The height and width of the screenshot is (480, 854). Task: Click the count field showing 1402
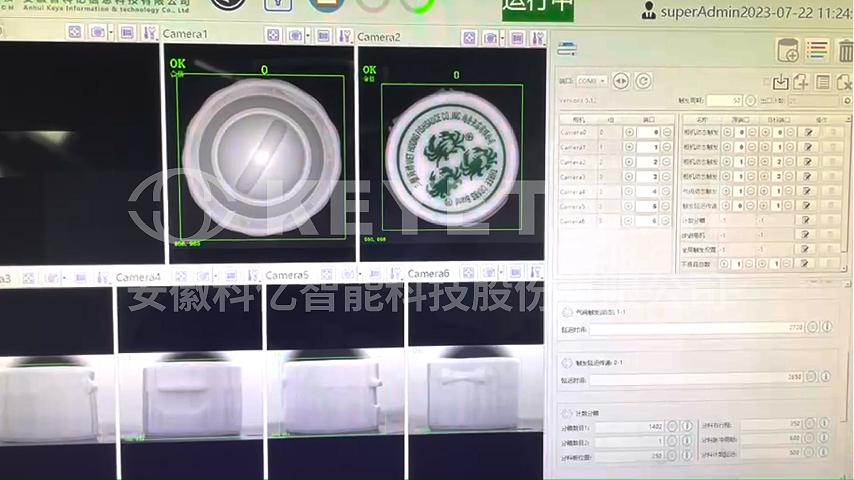(x=629, y=427)
